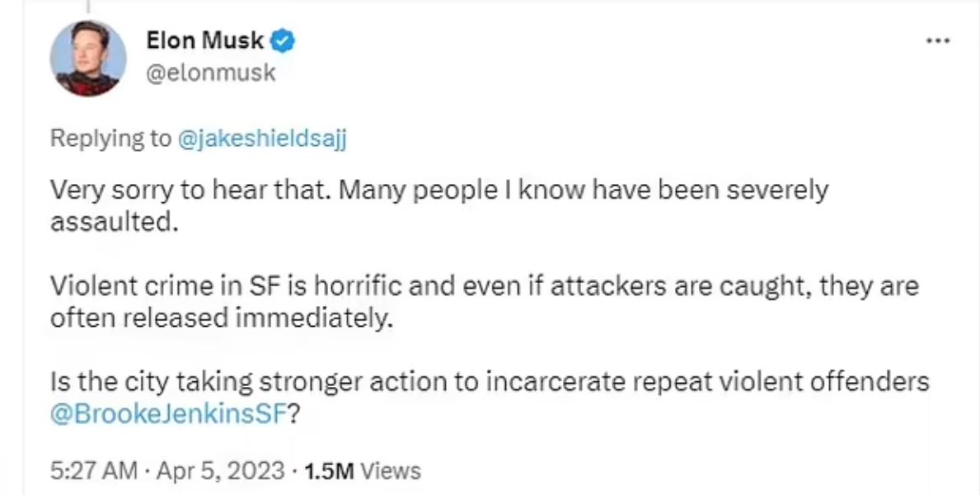Click the 1.5M view count number
The width and height of the screenshot is (980, 495).
(329, 471)
